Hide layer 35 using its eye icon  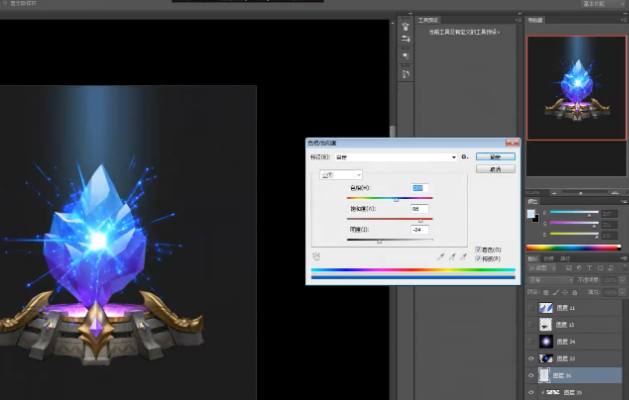531,392
